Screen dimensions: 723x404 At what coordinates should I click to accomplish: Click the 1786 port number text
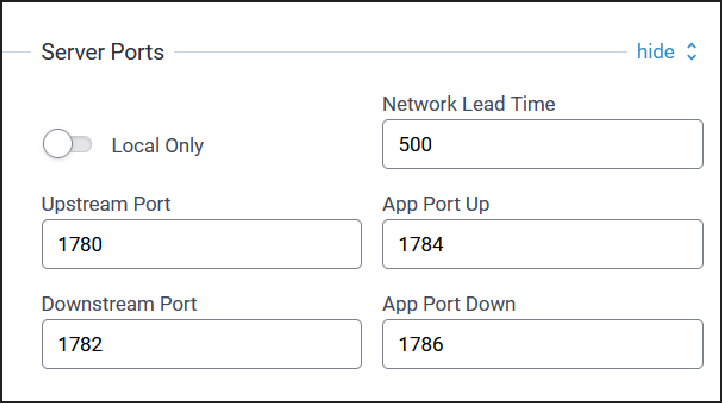[422, 344]
